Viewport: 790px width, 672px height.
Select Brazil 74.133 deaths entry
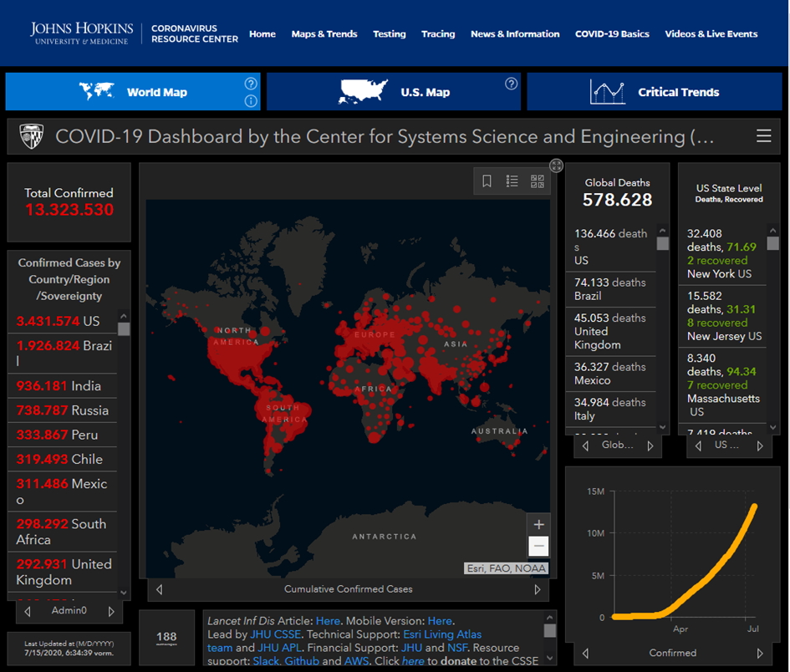[x=612, y=289]
